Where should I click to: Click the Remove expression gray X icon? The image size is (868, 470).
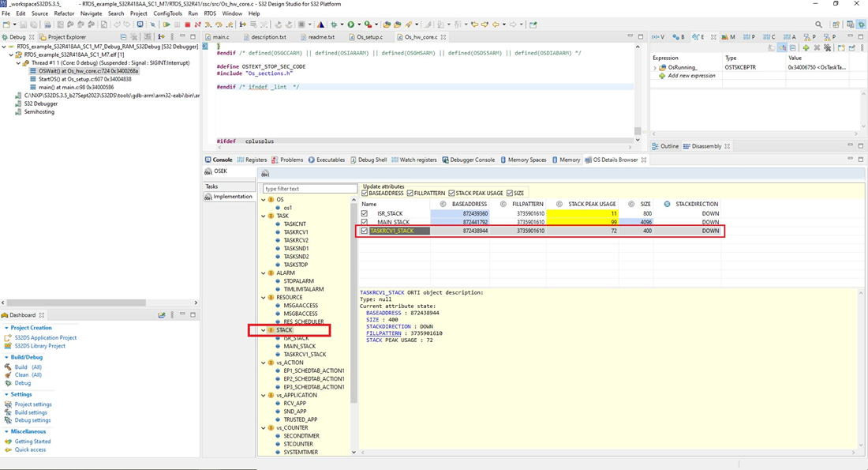(x=817, y=49)
